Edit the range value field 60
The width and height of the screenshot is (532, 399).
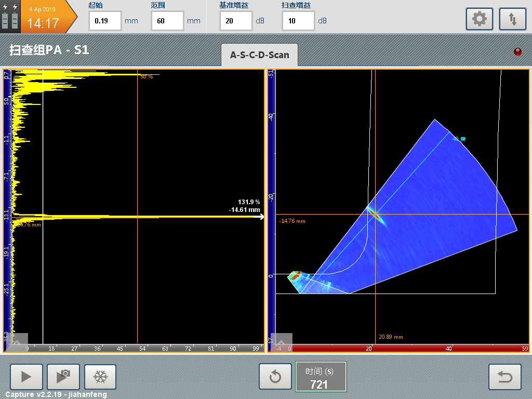click(x=168, y=21)
